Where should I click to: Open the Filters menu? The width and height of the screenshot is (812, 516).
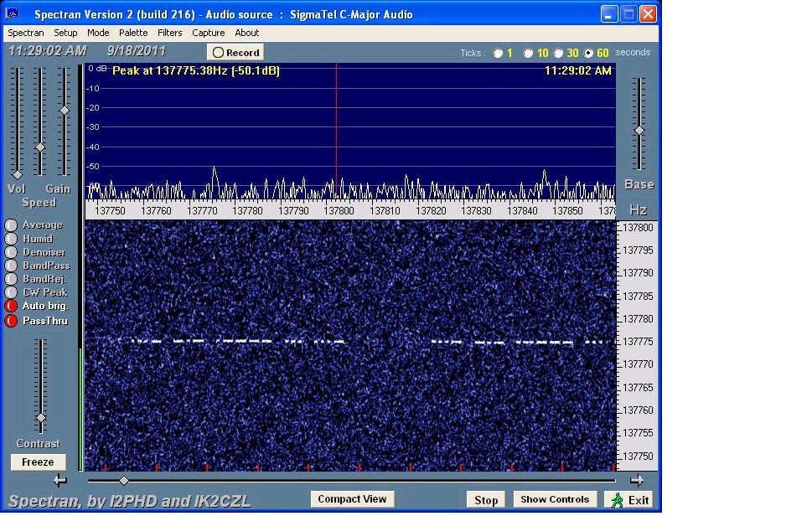point(170,33)
